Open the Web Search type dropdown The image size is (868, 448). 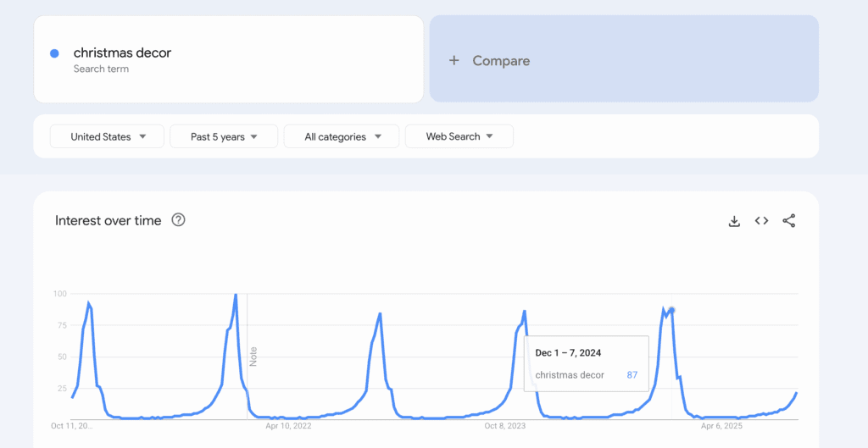459,136
